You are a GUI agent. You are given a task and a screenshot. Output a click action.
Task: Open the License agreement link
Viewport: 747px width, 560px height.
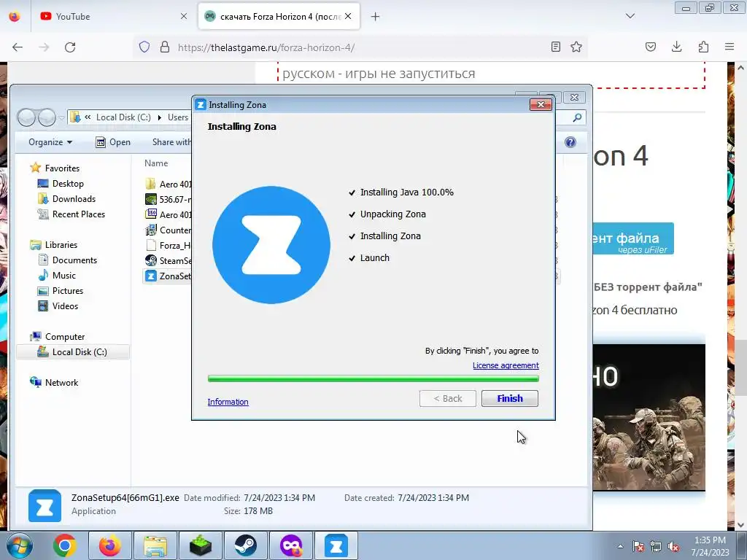click(x=506, y=365)
